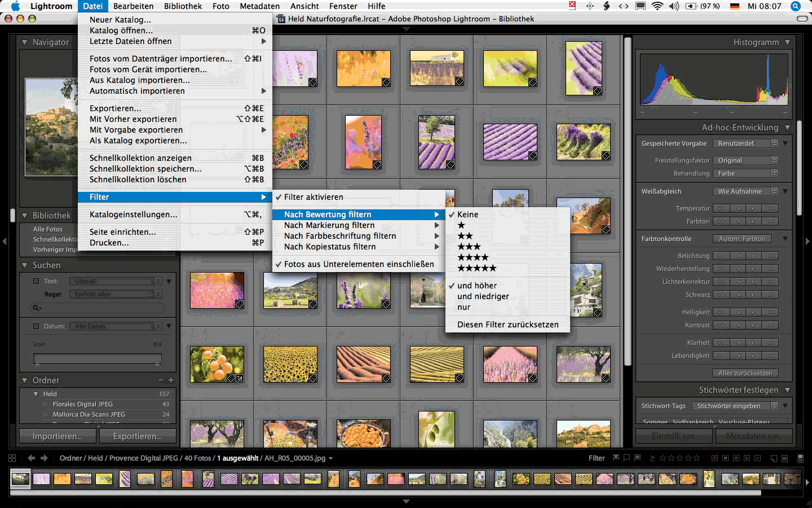Collapse the Navigator panel triangle

click(25, 42)
